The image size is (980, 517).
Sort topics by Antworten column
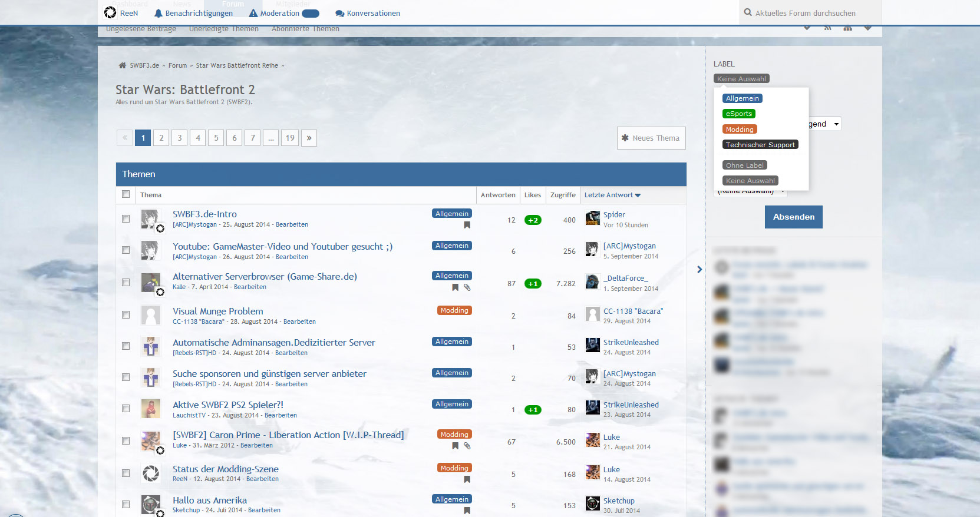click(498, 195)
